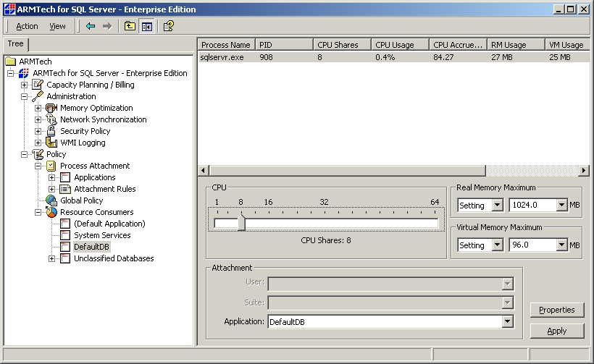Click the ARMTech for SQL Server node icon
Viewport: 594px width, 364px height.
(23, 73)
